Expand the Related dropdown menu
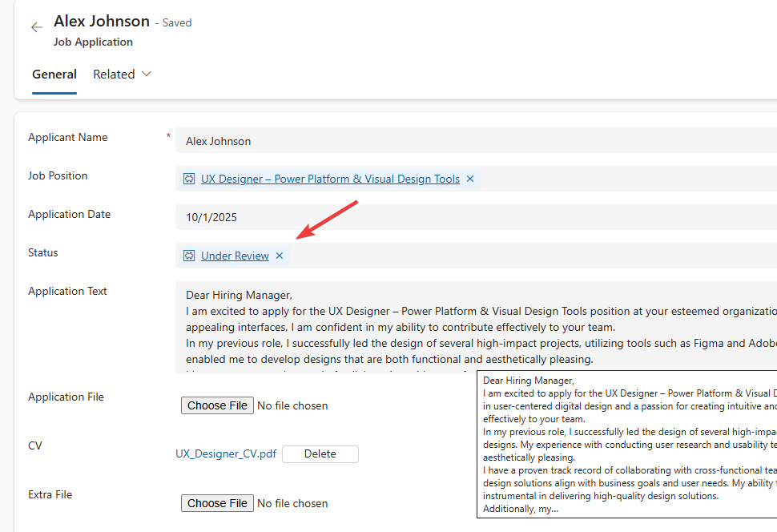This screenshot has height=532, width=777. 122,75
